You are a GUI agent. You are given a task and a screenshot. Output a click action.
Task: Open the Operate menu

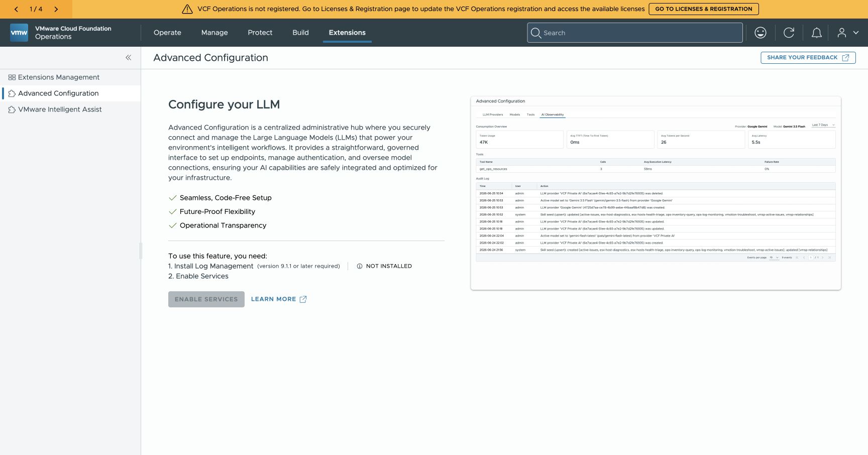point(167,33)
